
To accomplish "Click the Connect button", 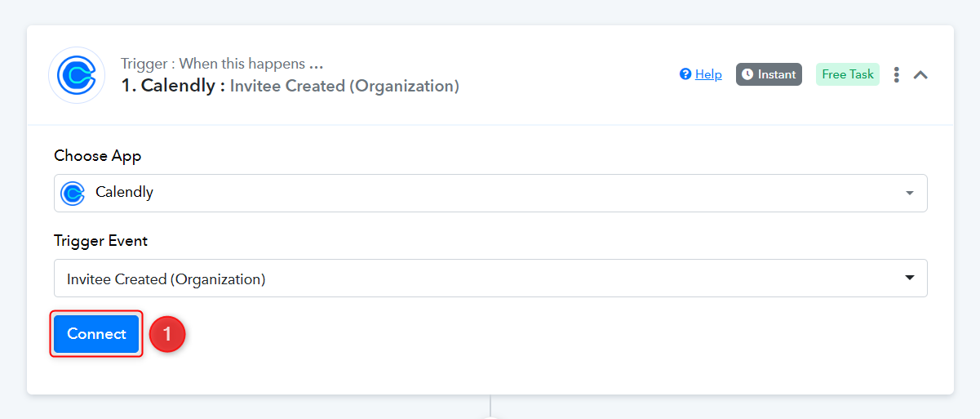I will point(96,334).
